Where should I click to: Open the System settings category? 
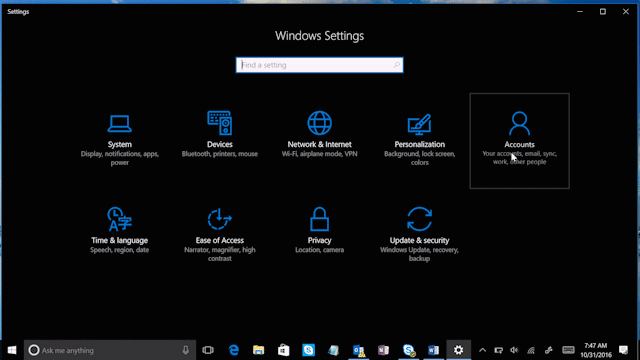tap(120, 140)
